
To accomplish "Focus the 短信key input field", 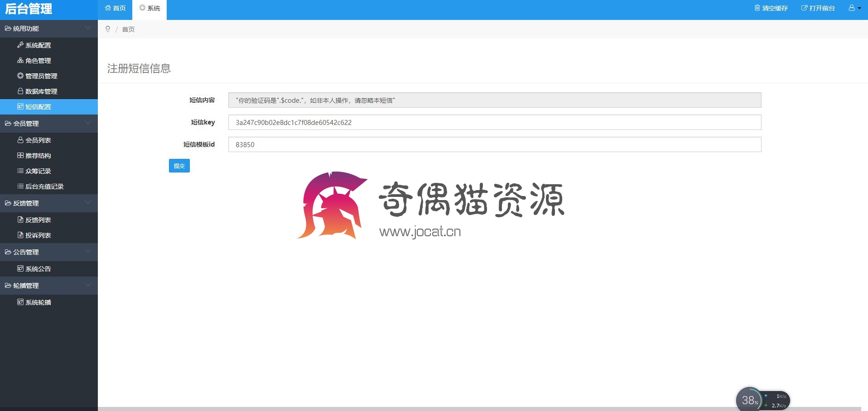I will [x=495, y=122].
